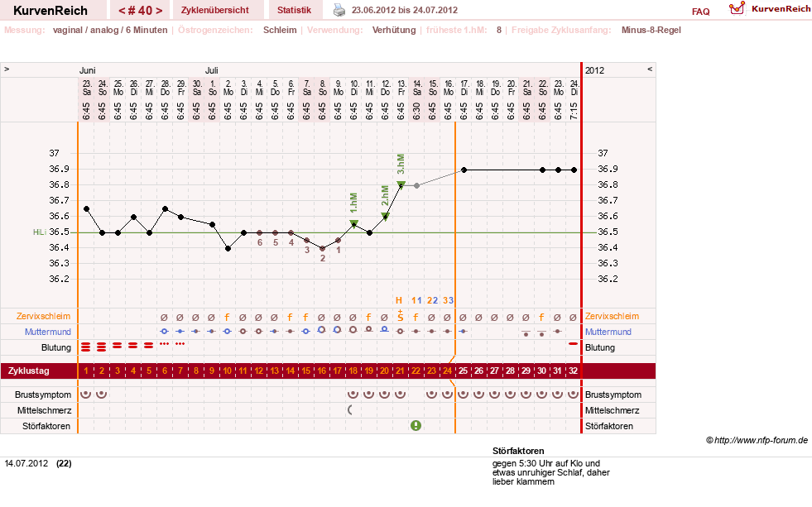Click the Störfaktoren note text about 5:30 Uhr
812x507 pixels.
(x=551, y=472)
